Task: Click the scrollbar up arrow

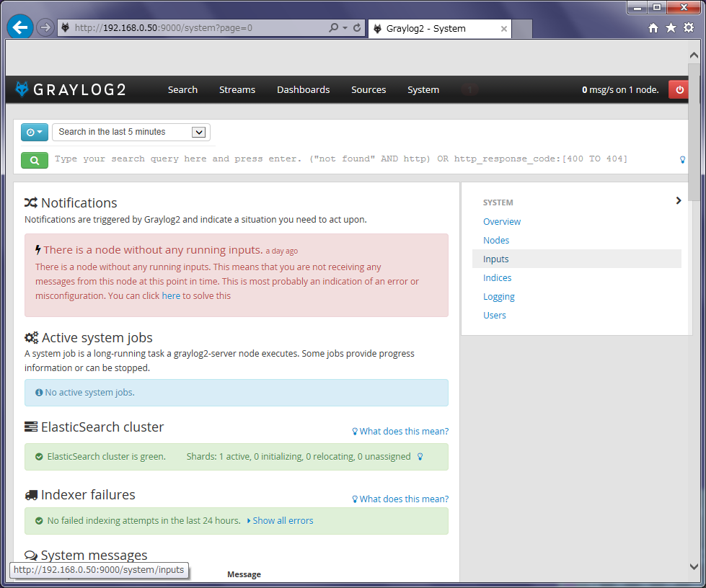Action: [x=694, y=55]
